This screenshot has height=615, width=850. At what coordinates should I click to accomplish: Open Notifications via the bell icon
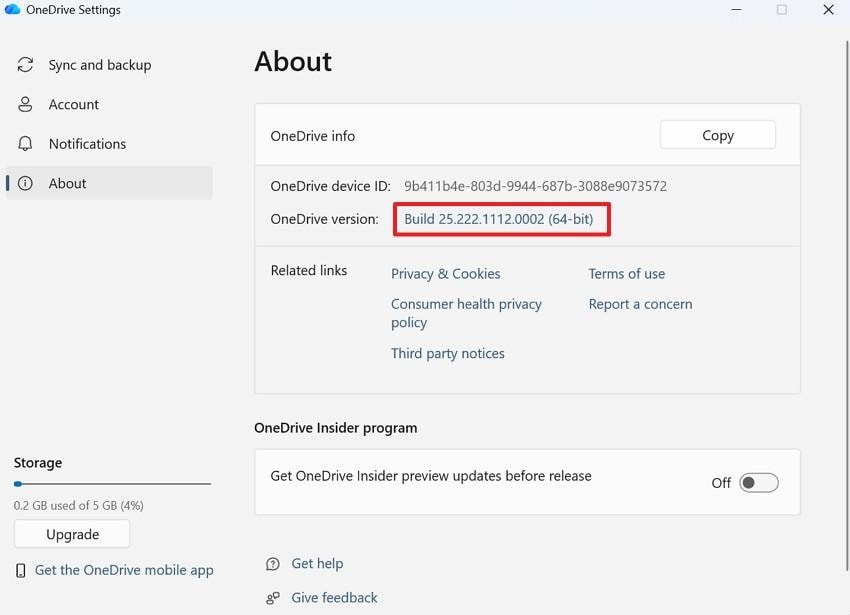(x=24, y=143)
